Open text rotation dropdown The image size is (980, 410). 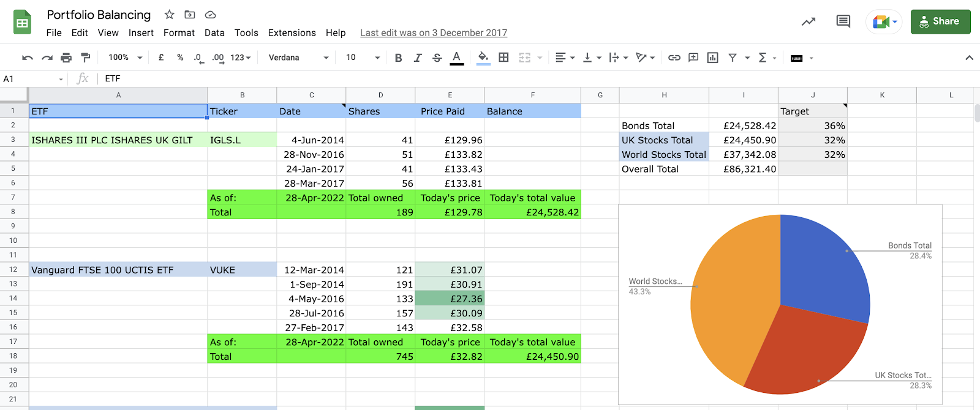pyautogui.click(x=646, y=58)
